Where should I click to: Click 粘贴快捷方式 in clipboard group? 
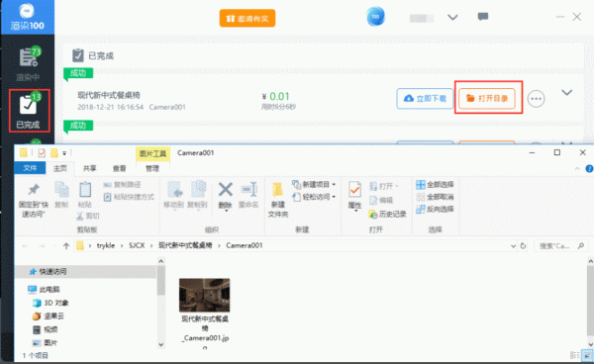point(129,197)
